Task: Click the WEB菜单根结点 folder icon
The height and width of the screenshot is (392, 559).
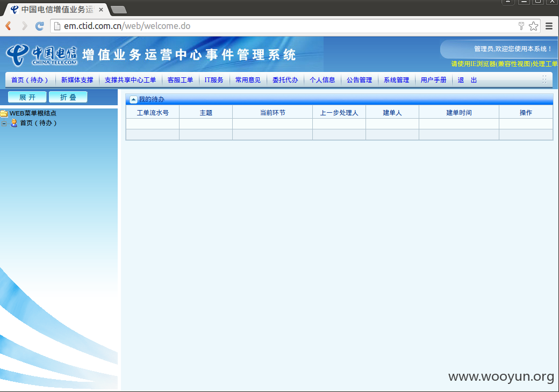Action: click(x=4, y=113)
